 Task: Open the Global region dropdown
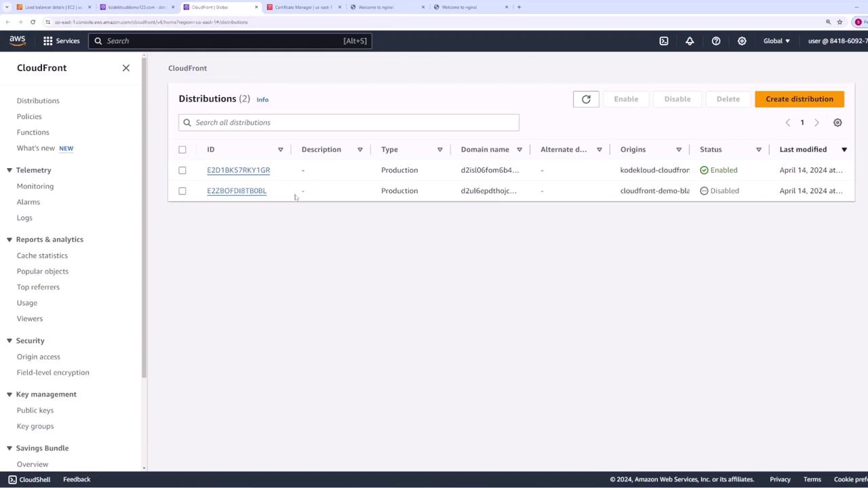[776, 41]
